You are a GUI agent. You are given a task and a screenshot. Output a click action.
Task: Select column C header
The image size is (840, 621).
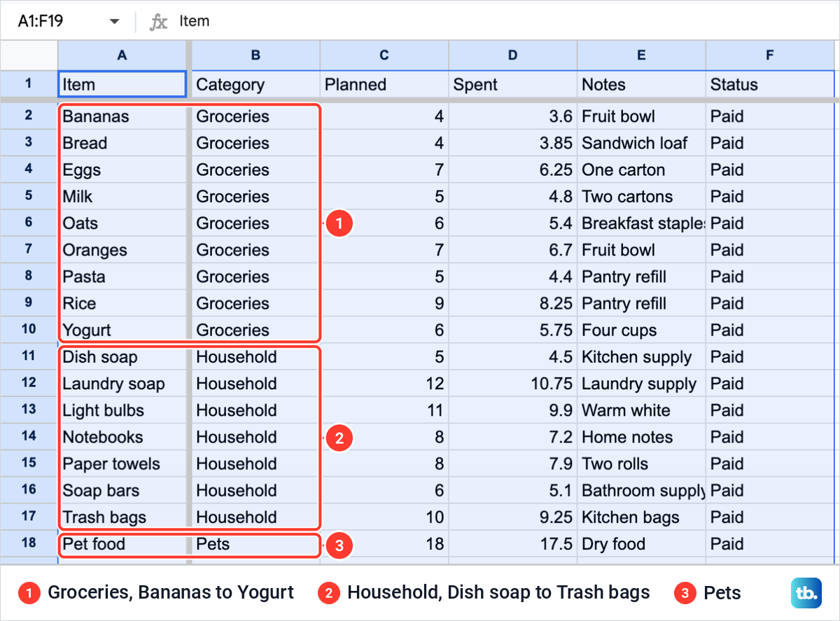tap(384, 55)
